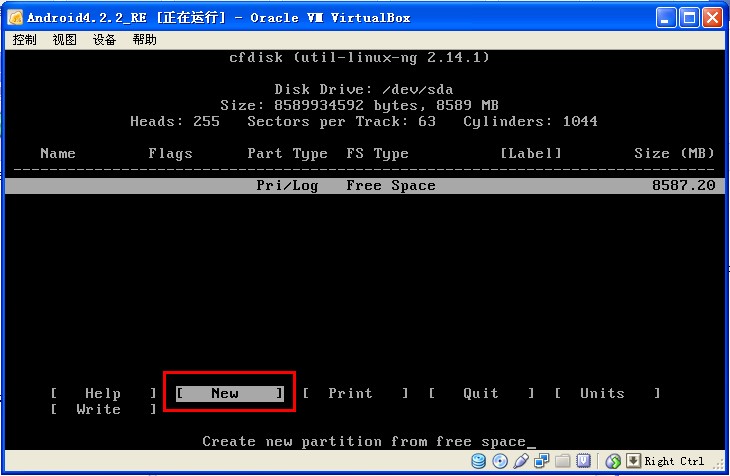Open the 帮助 menu

144,40
